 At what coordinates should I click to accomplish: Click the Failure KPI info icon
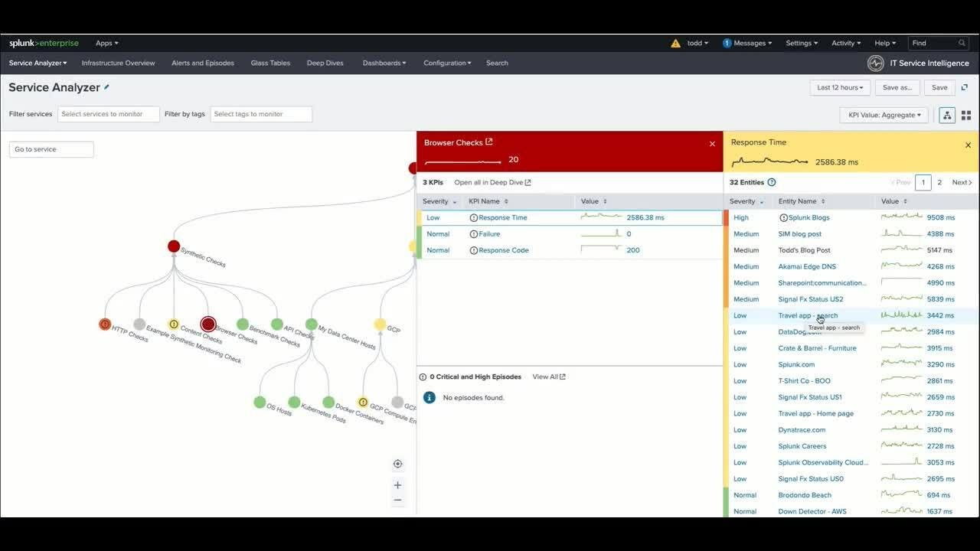(473, 234)
